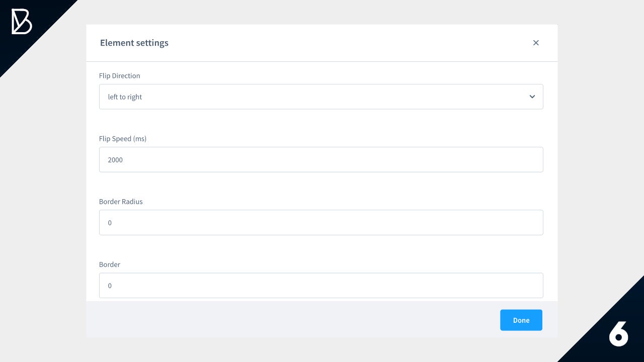Open the Flip Direction dropdown

tap(321, 97)
